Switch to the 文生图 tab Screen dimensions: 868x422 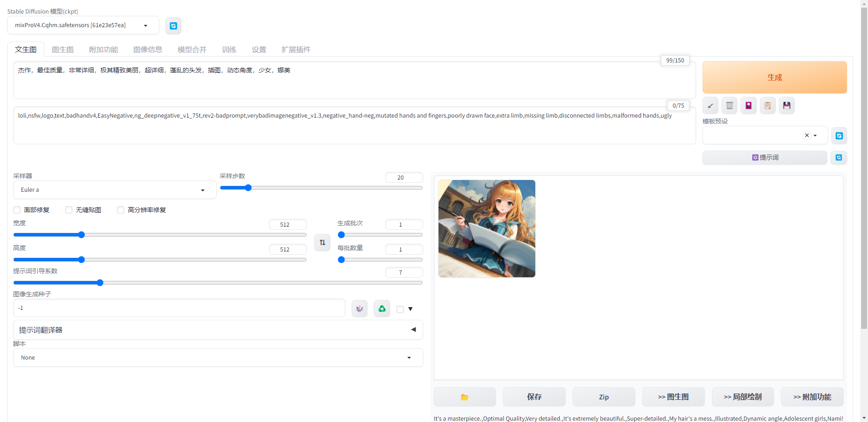(x=26, y=49)
